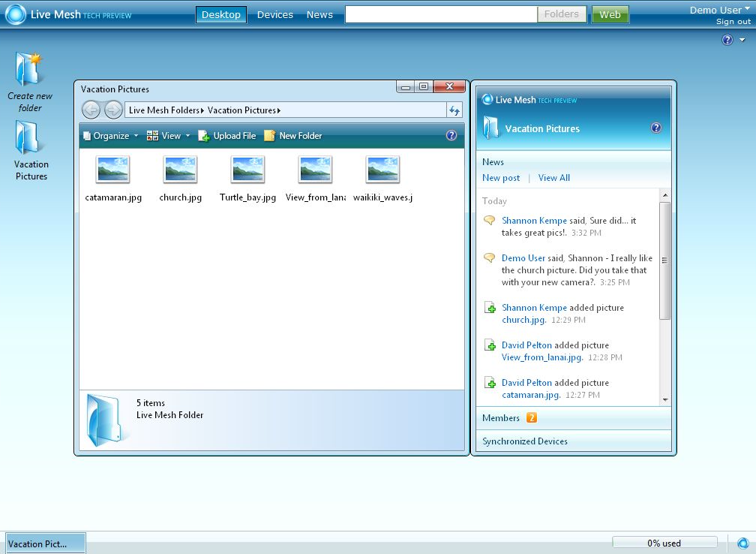Click the Upload File label

[234, 136]
